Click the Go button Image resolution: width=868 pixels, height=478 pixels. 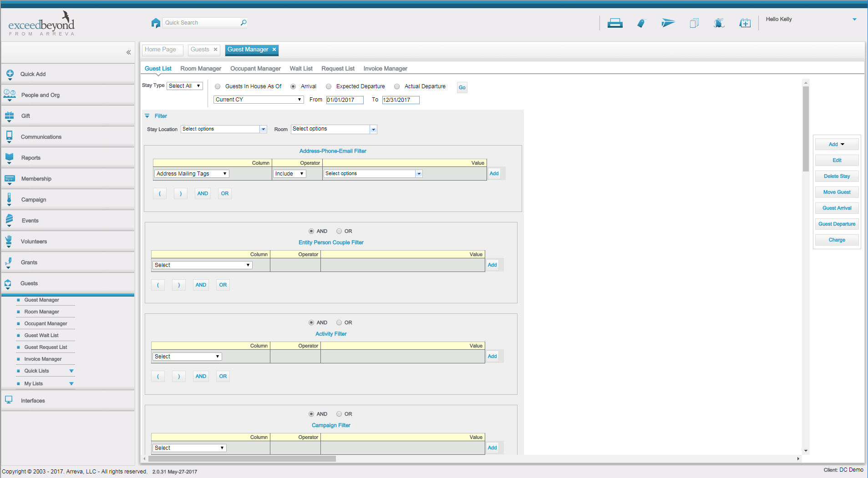[x=462, y=87]
